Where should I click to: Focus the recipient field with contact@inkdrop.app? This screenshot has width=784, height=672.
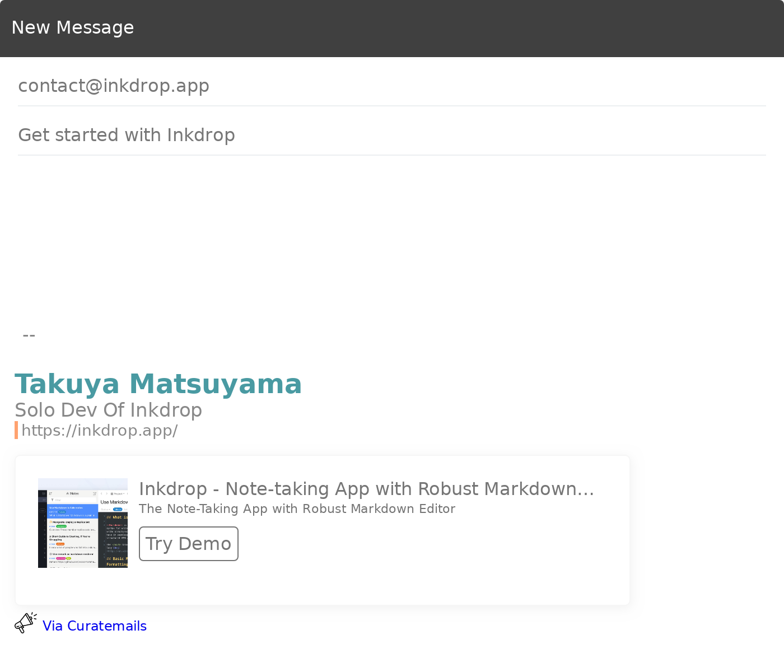pyautogui.click(x=392, y=86)
